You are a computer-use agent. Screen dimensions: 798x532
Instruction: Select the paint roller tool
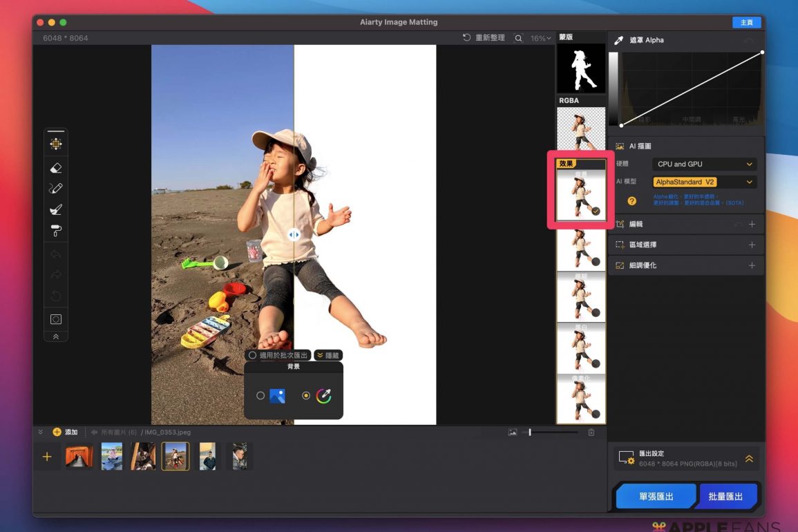coord(56,231)
